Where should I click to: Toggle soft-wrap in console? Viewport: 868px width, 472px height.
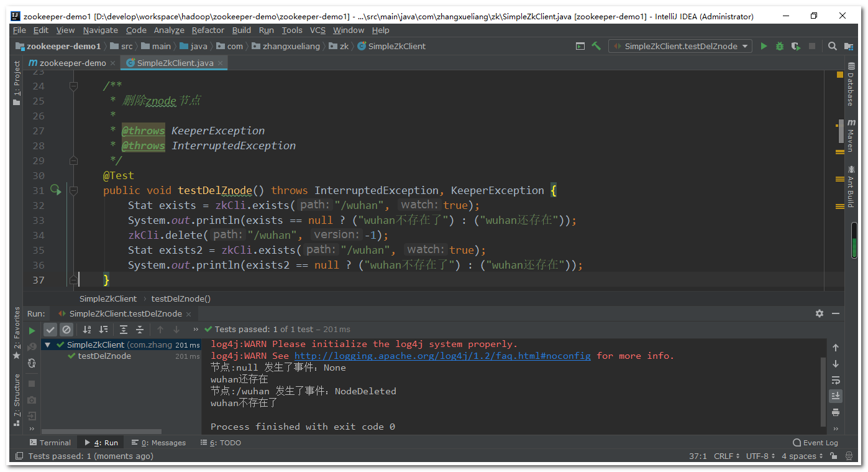click(836, 380)
